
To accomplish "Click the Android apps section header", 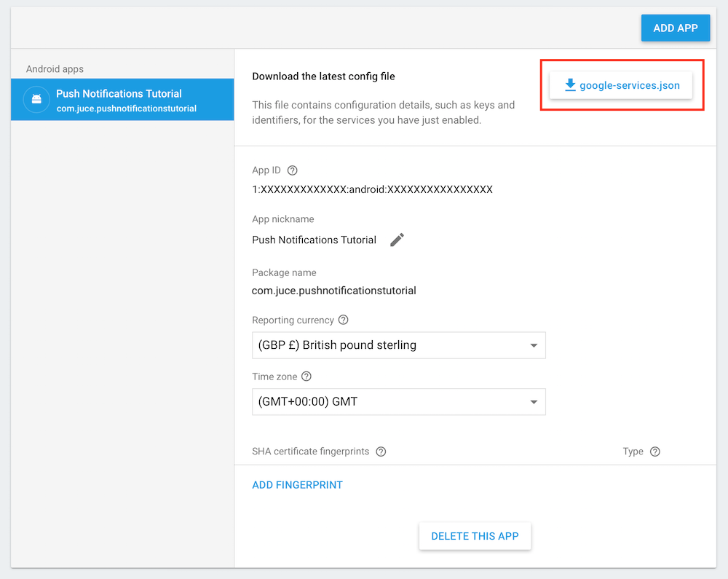I will pyautogui.click(x=55, y=68).
